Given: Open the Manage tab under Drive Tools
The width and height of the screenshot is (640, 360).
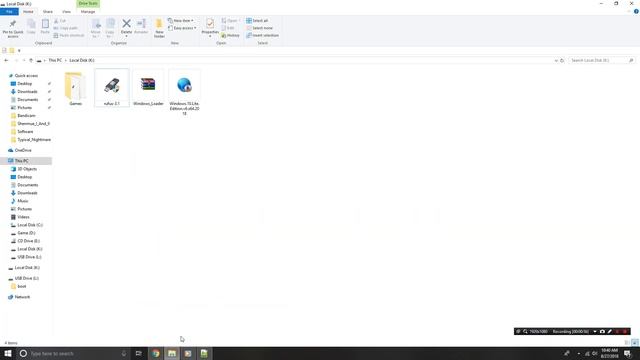Looking at the screenshot, I should pos(88,11).
